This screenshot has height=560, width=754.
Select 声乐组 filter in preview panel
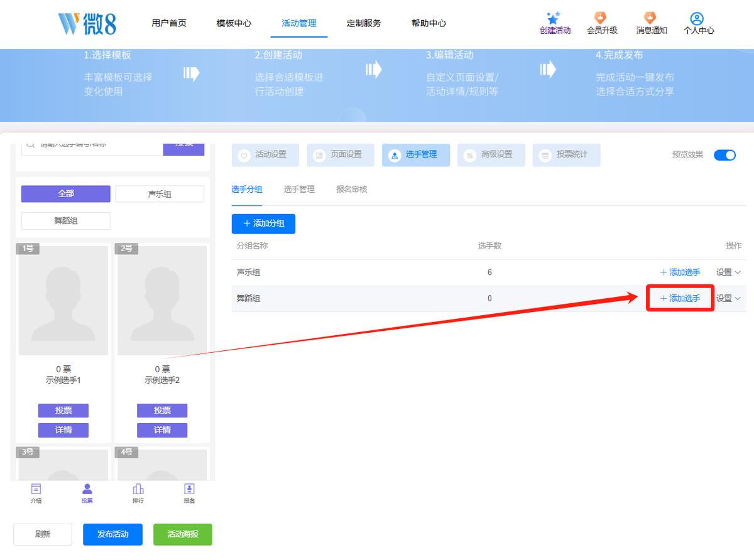pos(160,194)
